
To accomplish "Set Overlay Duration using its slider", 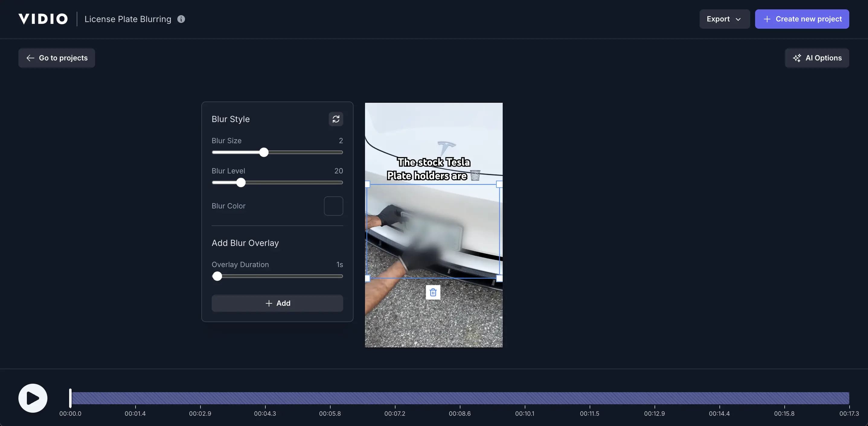I will click(217, 276).
